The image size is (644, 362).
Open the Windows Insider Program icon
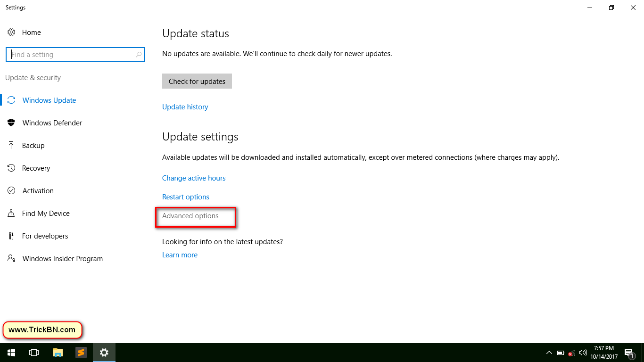[11, 259]
